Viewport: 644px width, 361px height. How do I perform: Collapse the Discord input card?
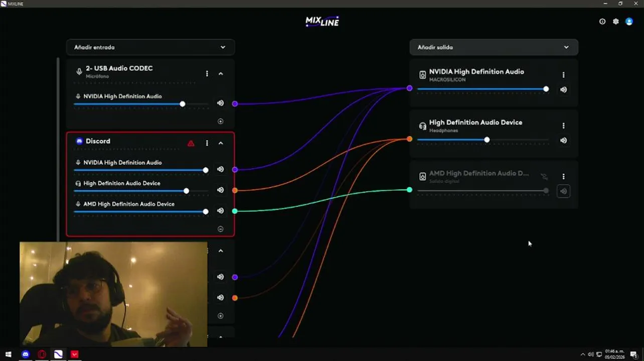[221, 143]
